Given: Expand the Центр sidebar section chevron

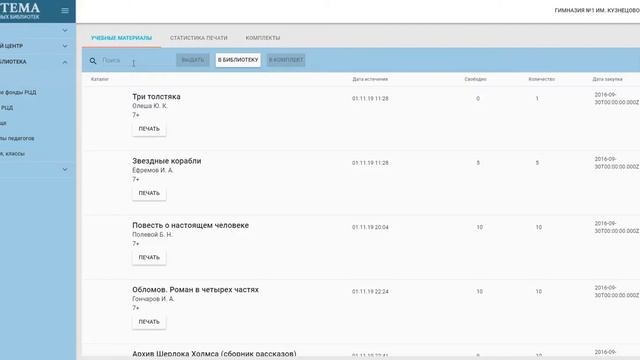Looking at the screenshot, I should (65, 46).
